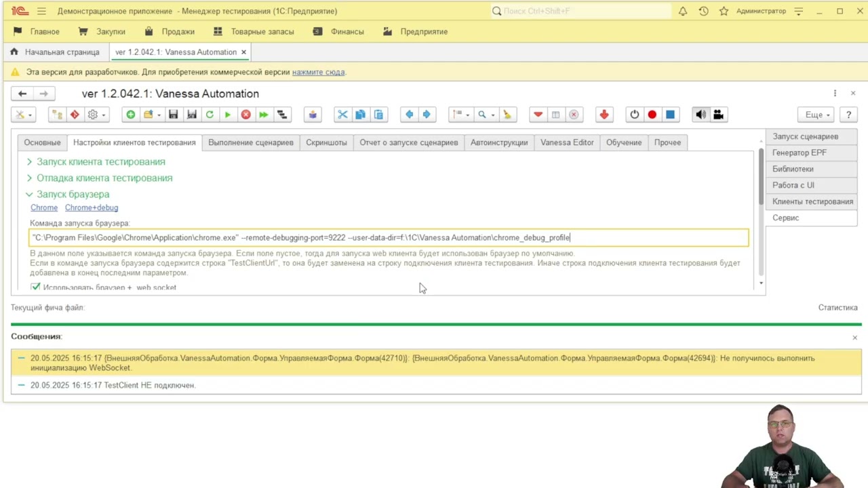The width and height of the screenshot is (868, 488).
Task: Click the save (floppy disk) toolbar icon
Action: pos(174,115)
